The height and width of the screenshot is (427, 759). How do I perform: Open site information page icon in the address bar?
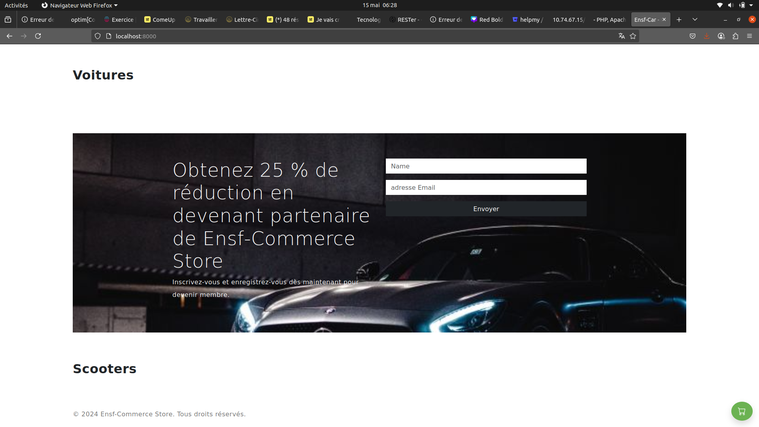108,36
